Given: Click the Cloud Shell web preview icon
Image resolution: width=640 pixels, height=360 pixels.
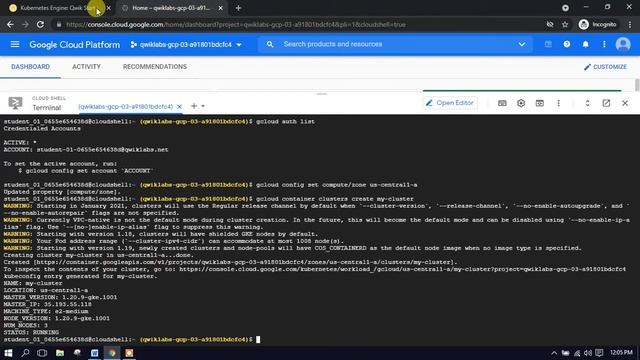Looking at the screenshot, I should click(540, 103).
